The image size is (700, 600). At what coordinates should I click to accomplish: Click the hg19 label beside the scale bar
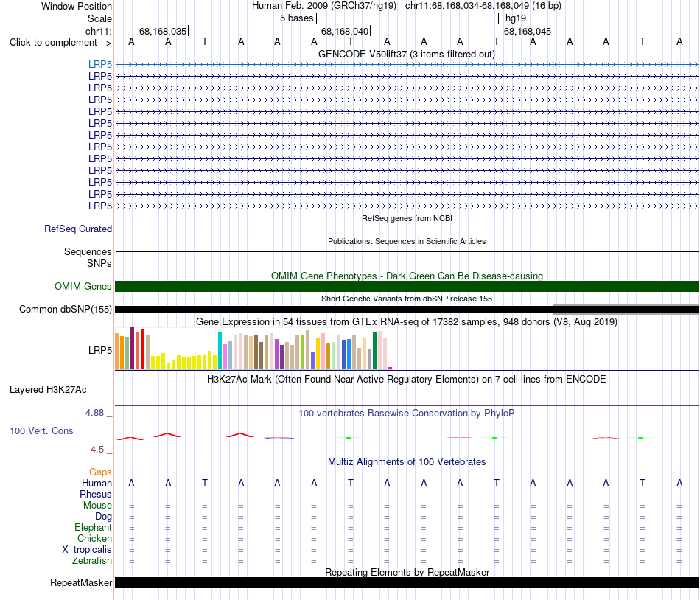tap(516, 18)
